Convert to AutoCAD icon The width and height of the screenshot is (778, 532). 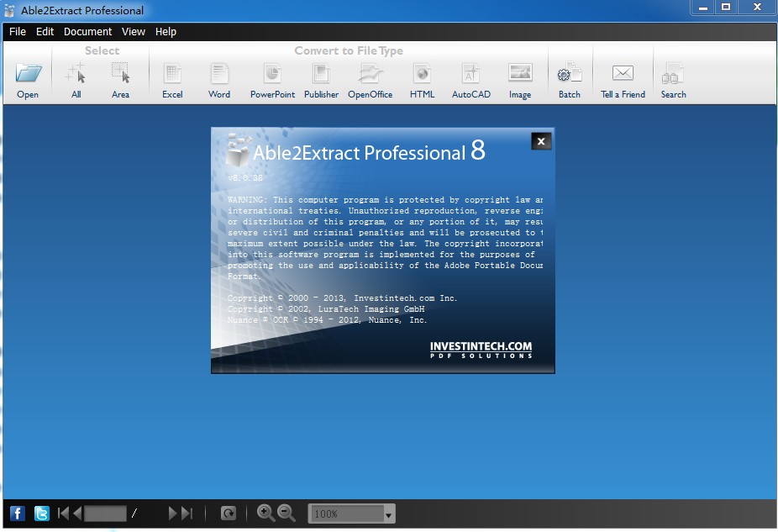point(470,73)
